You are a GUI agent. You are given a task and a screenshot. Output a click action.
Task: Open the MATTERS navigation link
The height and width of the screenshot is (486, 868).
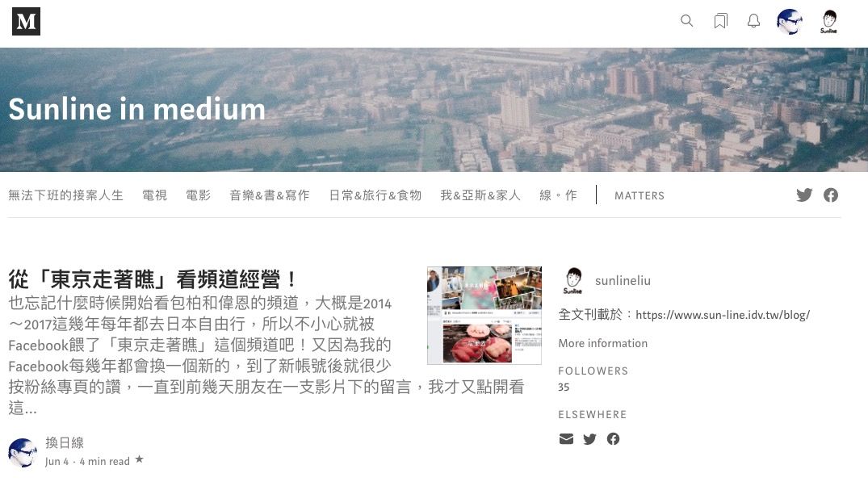[x=639, y=195]
